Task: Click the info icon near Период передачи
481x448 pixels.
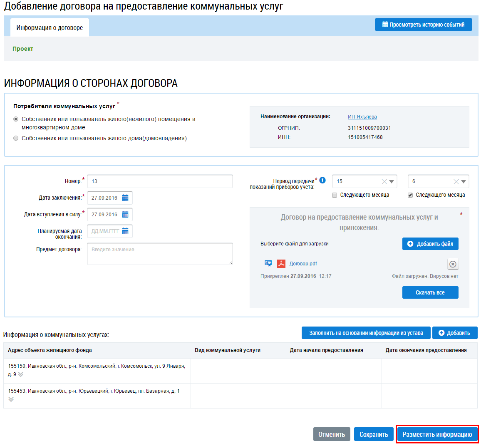Action: pyautogui.click(x=322, y=180)
